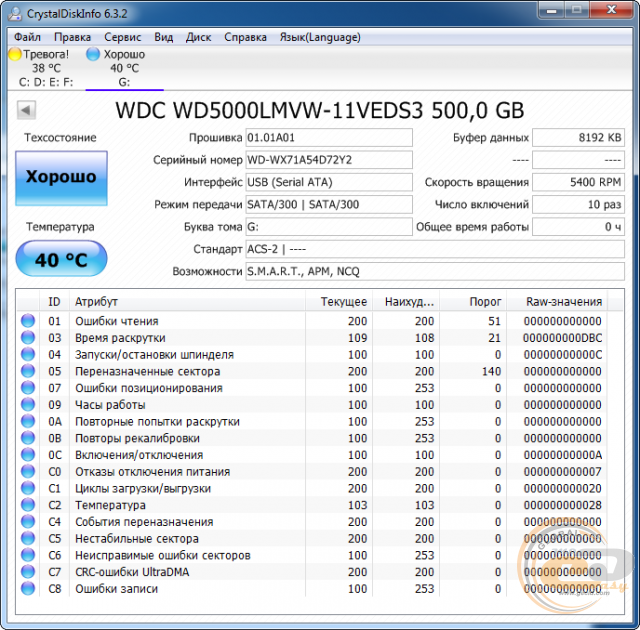Click status icon for Неисправимые ошибки секторов
The image size is (640, 630).
coord(28,555)
